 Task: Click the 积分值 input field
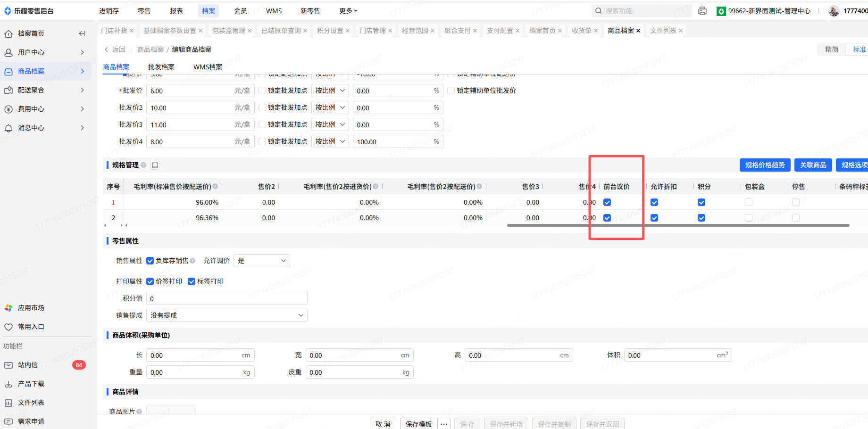(x=227, y=298)
